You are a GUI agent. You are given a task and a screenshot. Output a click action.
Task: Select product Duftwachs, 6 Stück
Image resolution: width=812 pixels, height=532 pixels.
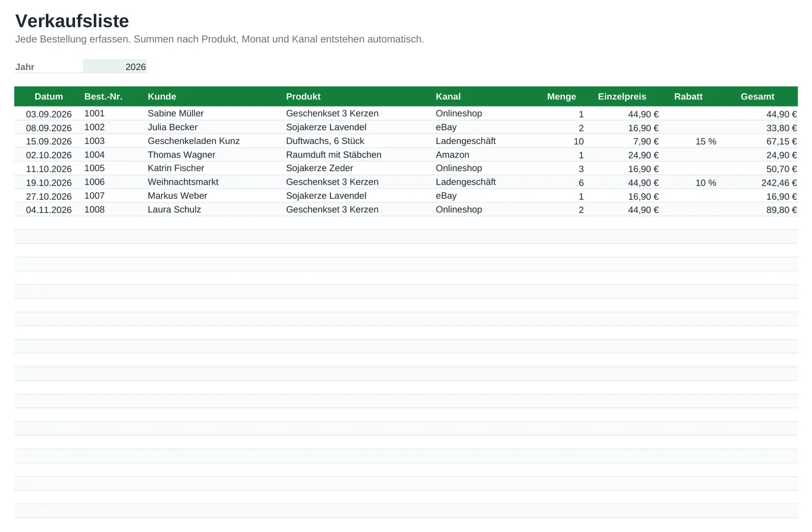click(325, 141)
